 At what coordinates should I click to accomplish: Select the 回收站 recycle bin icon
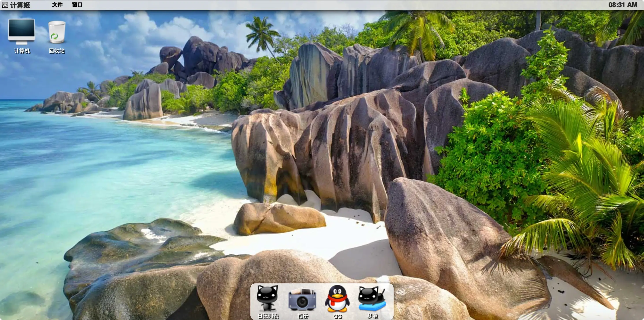pos(57,32)
